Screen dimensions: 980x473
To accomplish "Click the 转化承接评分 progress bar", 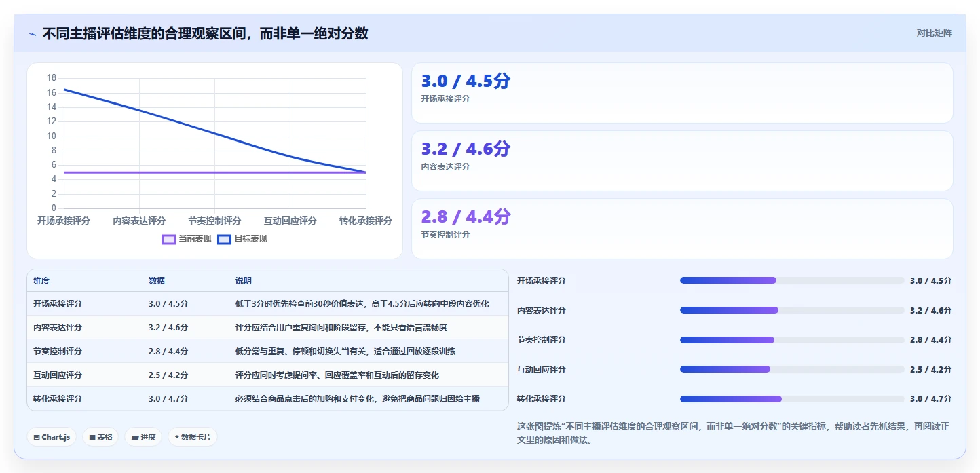I will coord(792,399).
